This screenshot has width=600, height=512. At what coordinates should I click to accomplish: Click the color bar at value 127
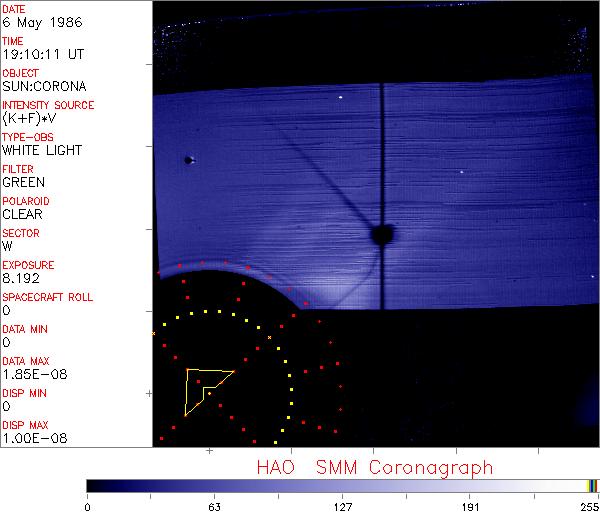pos(342,485)
